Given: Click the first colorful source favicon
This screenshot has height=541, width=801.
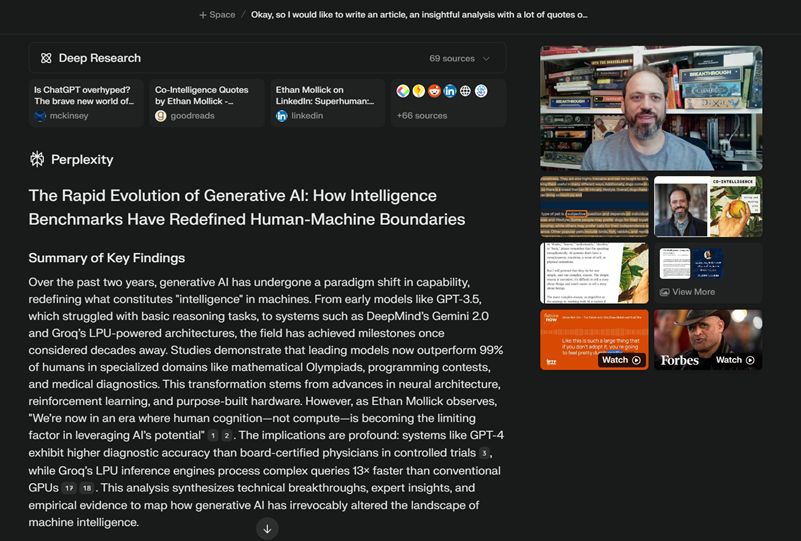Looking at the screenshot, I should (x=403, y=91).
